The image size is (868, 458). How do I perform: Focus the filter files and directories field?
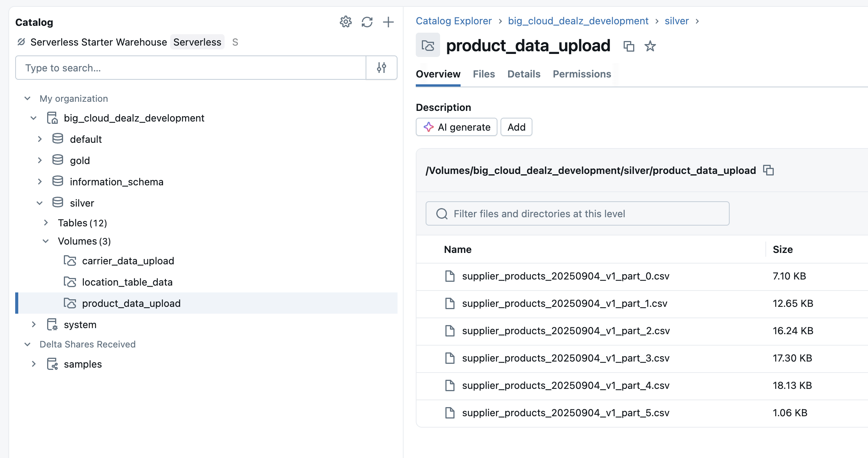click(x=577, y=214)
